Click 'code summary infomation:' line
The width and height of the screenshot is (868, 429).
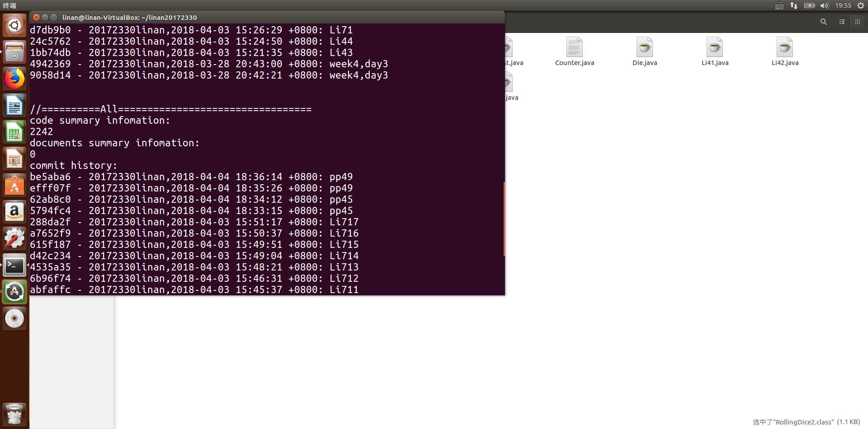[x=100, y=120]
